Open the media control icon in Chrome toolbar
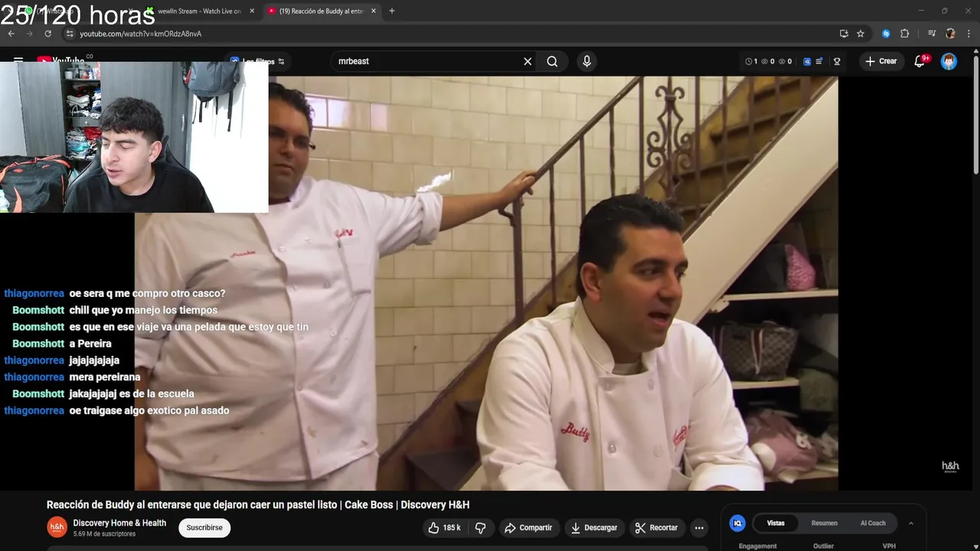This screenshot has height=551, width=980. (932, 34)
